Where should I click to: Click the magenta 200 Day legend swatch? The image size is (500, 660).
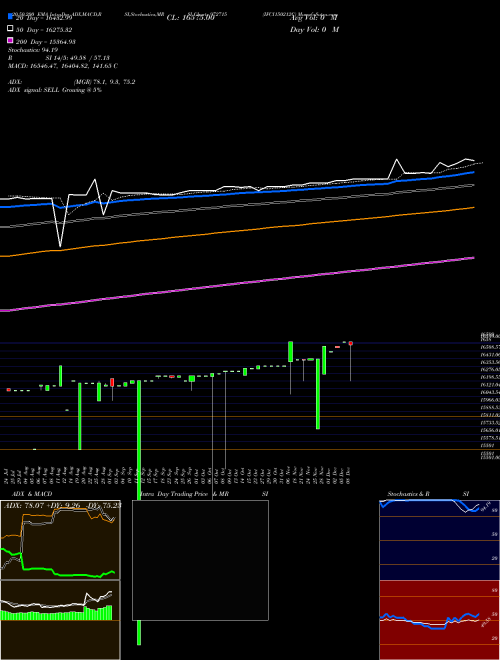[10, 40]
